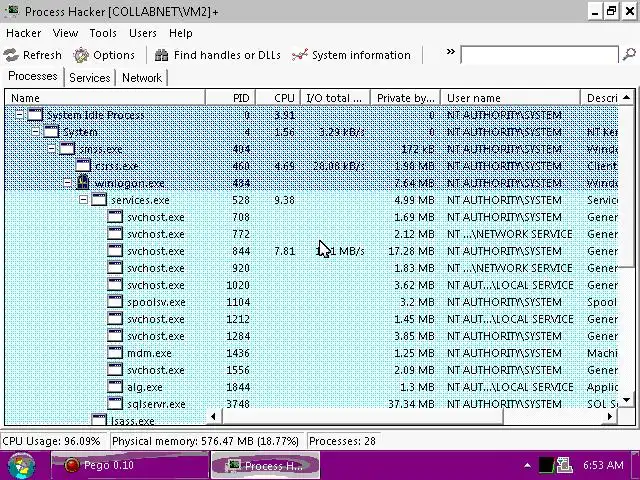640x480 pixels.
Task: Sort by the PID column header
Action: pyautogui.click(x=230, y=98)
